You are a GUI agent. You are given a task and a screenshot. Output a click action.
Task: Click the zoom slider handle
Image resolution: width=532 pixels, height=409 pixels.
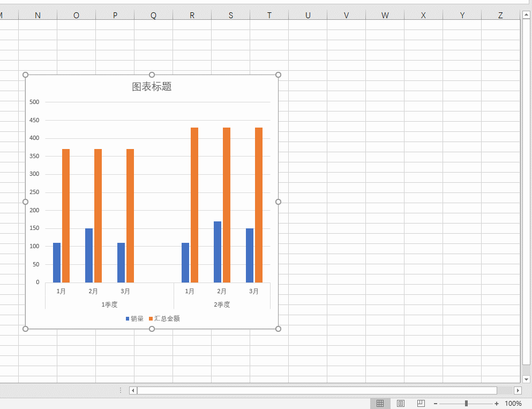(x=466, y=403)
